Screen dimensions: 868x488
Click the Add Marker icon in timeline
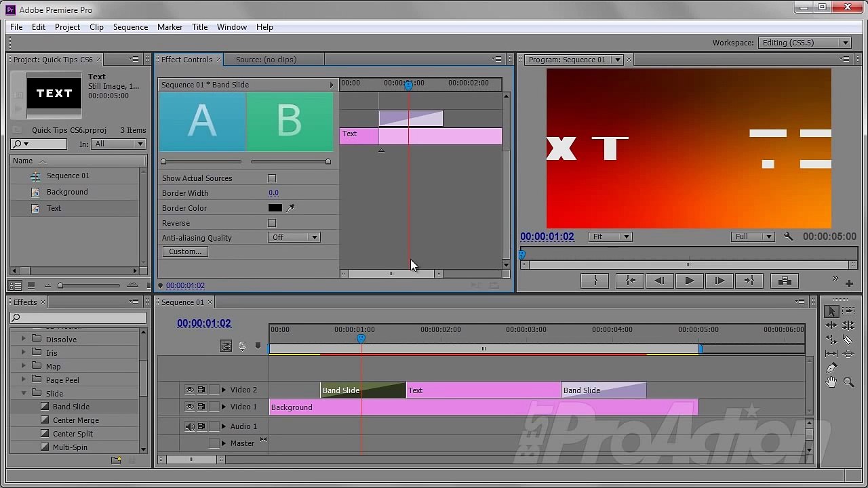tap(258, 346)
